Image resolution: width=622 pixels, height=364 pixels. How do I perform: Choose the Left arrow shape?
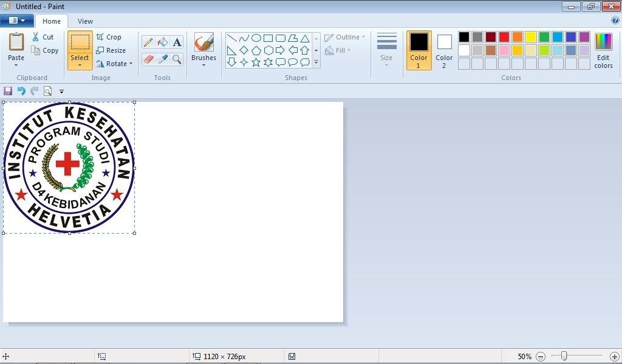point(293,50)
